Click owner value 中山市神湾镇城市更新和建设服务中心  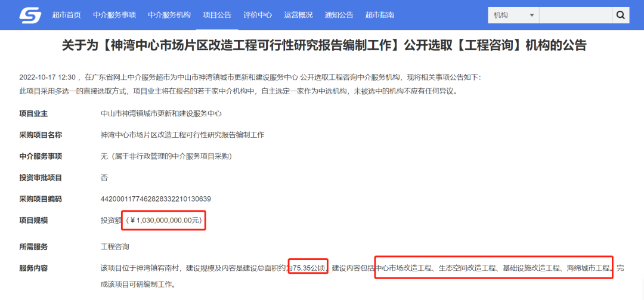click(161, 114)
